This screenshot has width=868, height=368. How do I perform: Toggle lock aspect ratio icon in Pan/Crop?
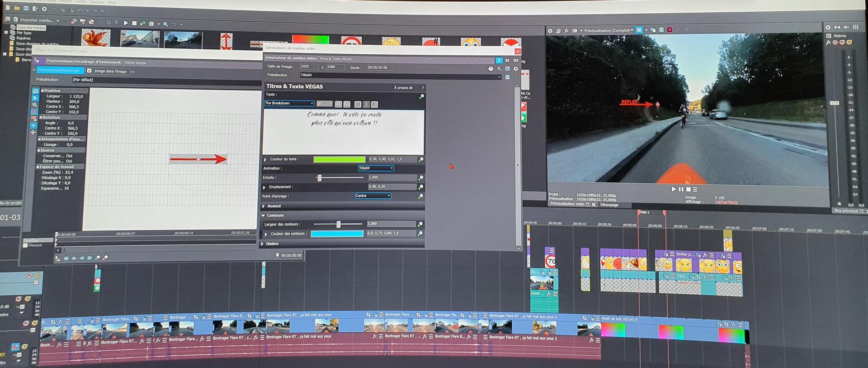click(x=34, y=118)
